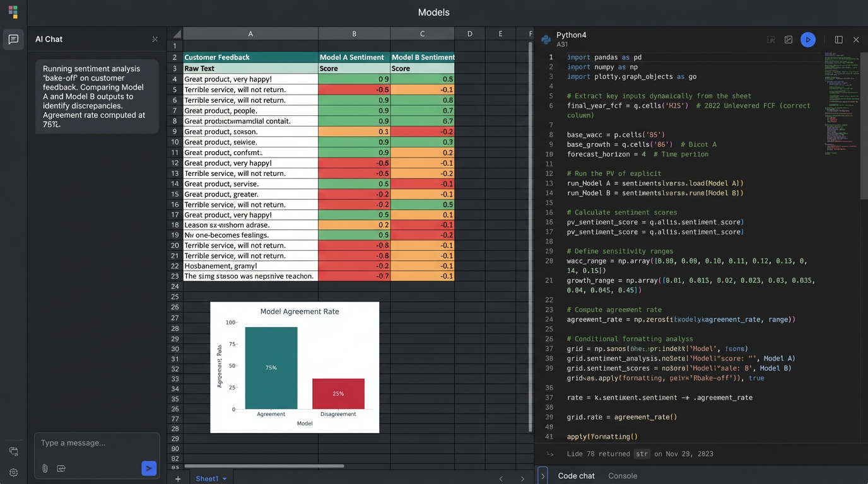Select the Customer Feedback header cell
The height and width of the screenshot is (484, 868).
[x=250, y=57]
